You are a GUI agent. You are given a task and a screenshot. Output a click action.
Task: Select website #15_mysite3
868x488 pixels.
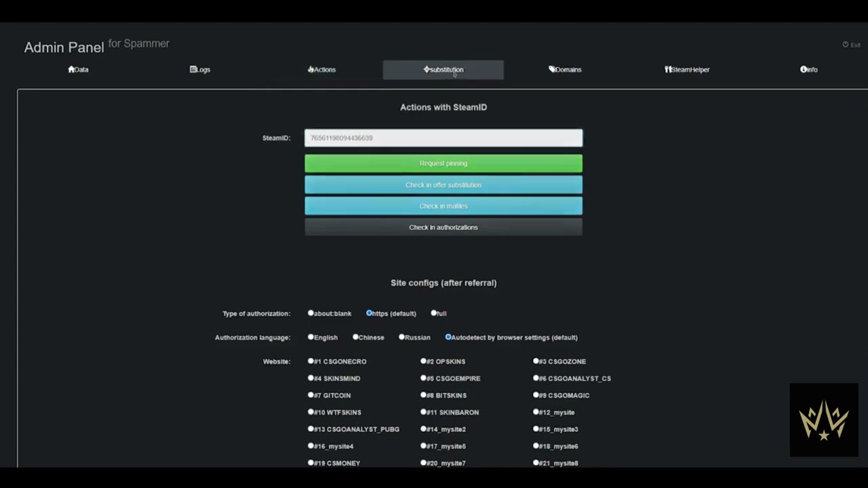tap(536, 429)
